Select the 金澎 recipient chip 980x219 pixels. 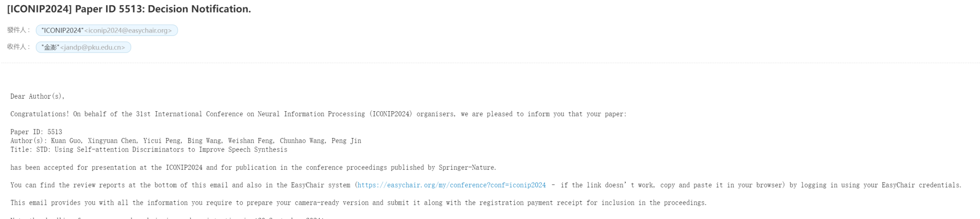coord(83,47)
